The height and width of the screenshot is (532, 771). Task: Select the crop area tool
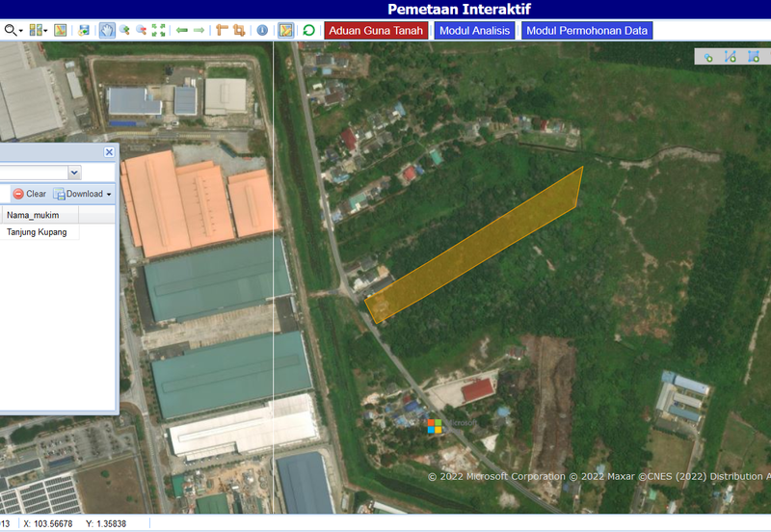[x=239, y=31]
